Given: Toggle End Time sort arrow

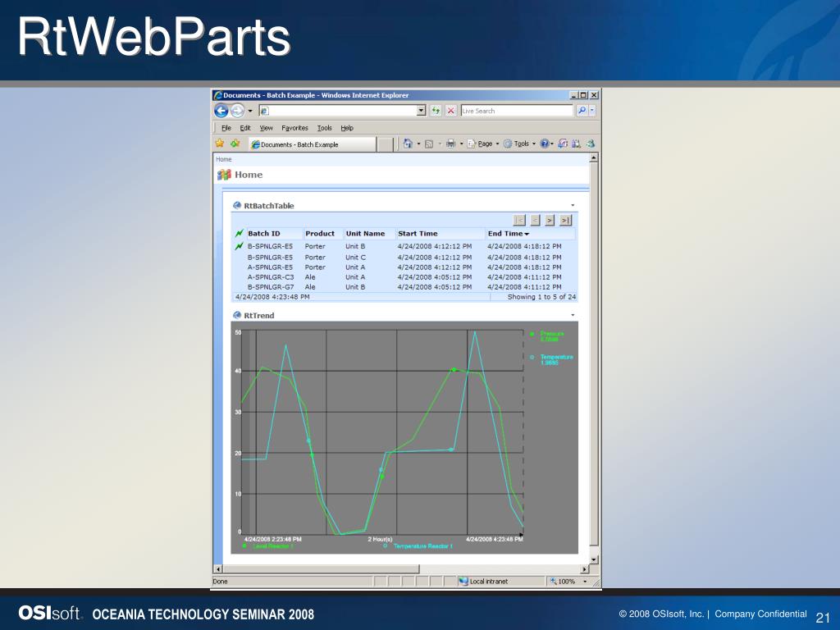Looking at the screenshot, I should pos(527,234).
